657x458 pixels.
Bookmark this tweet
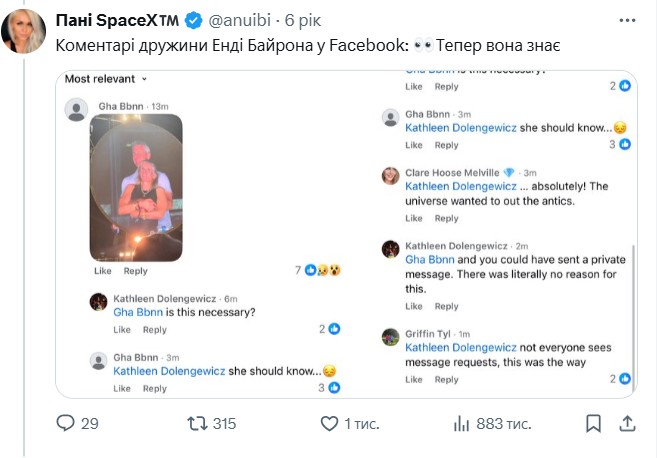(593, 424)
